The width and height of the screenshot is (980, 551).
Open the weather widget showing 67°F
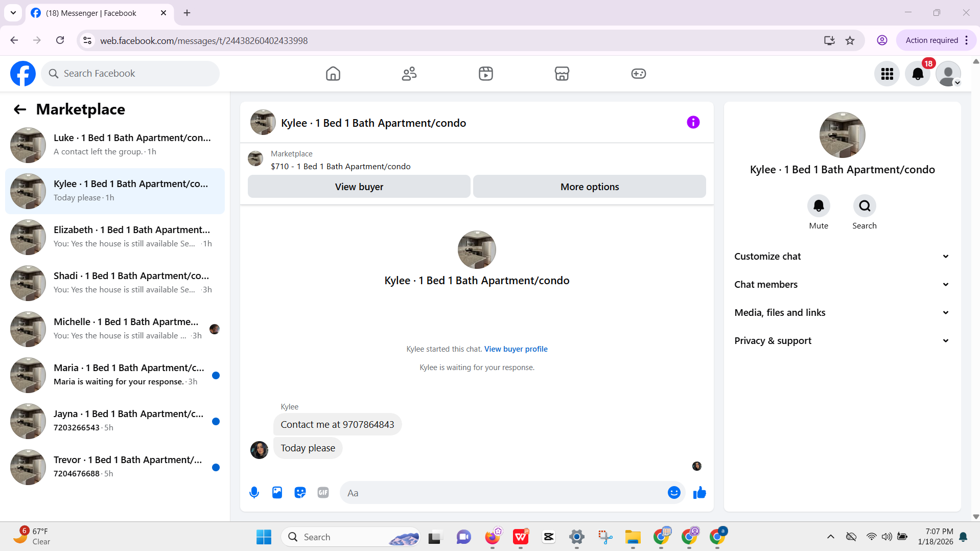click(x=32, y=537)
